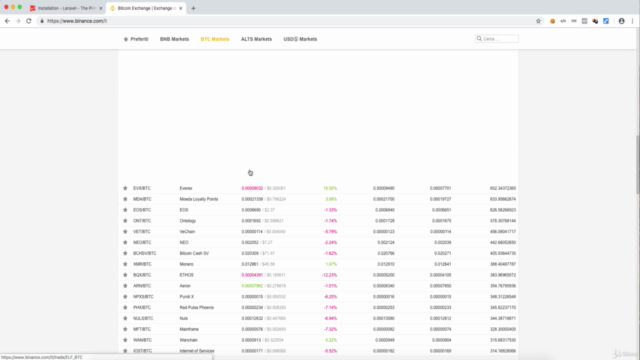This screenshot has width=640, height=360.
Task: Reload the Binance page
Action: coord(29,21)
